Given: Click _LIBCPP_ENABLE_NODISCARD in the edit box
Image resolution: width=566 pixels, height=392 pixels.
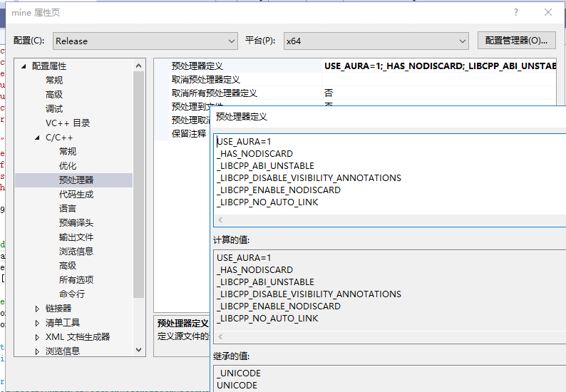Looking at the screenshot, I should (279, 190).
